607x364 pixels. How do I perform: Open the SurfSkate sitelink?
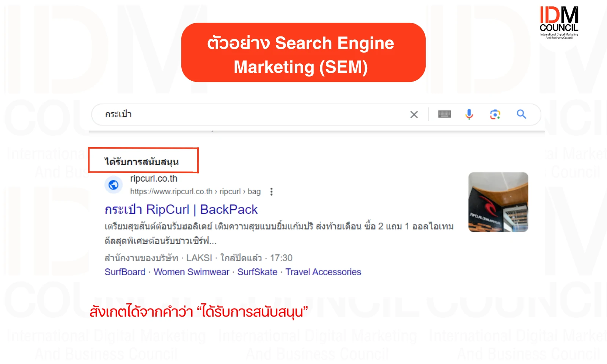pyautogui.click(x=257, y=272)
